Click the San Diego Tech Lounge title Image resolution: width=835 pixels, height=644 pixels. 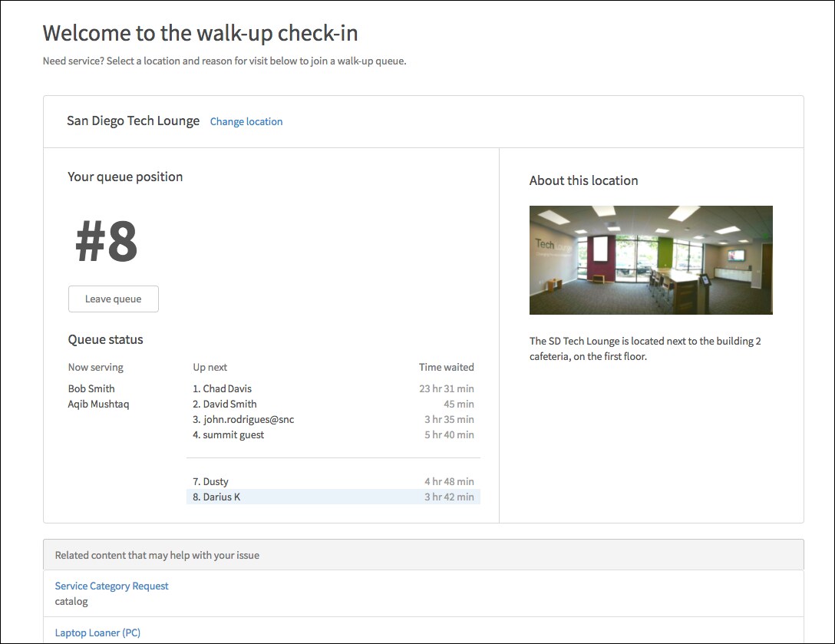133,121
